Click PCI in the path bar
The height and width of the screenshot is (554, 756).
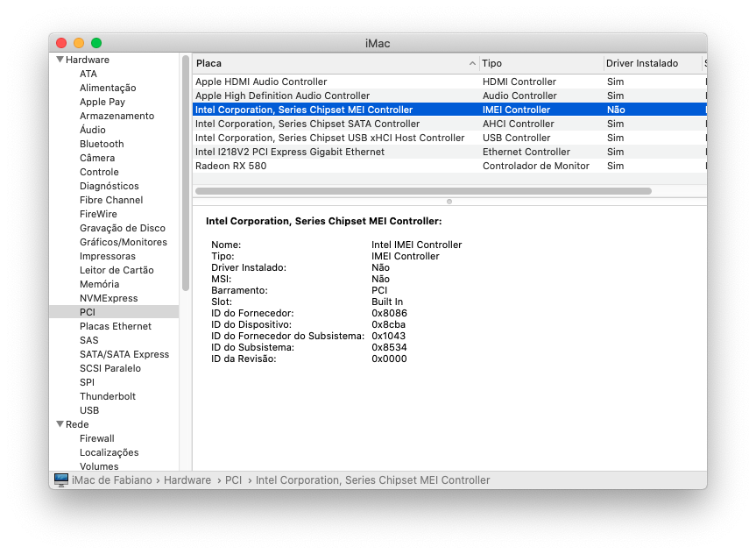(233, 480)
